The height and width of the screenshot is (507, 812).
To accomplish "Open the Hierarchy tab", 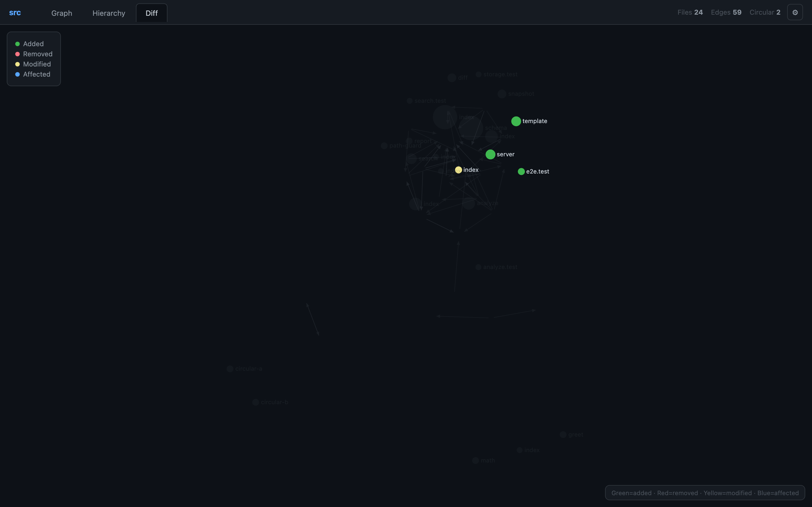I will (109, 13).
